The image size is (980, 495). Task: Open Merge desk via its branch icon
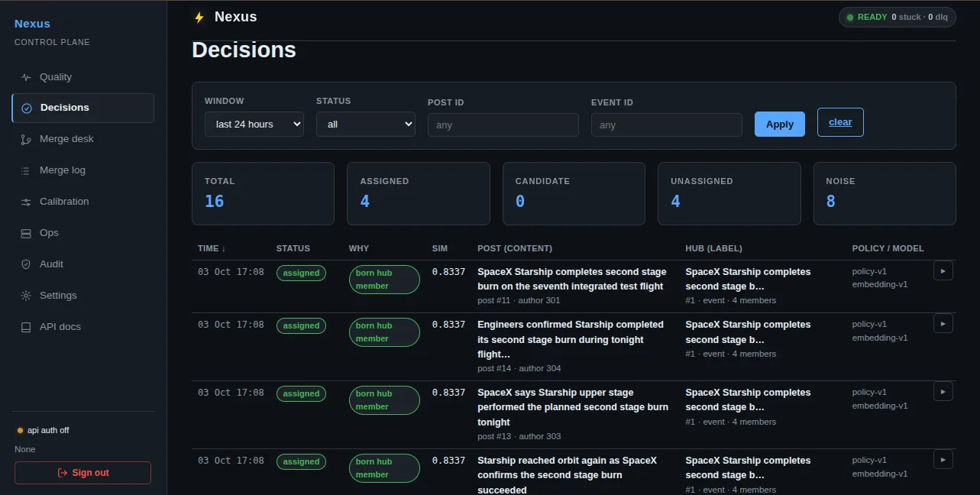[x=26, y=139]
